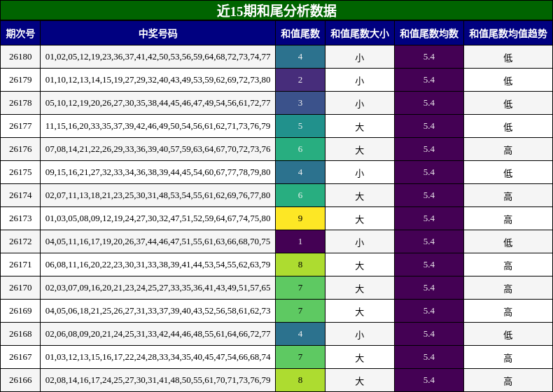The height and width of the screenshot is (392, 553).
Task: Select issue number 26166
Action: (x=20, y=380)
